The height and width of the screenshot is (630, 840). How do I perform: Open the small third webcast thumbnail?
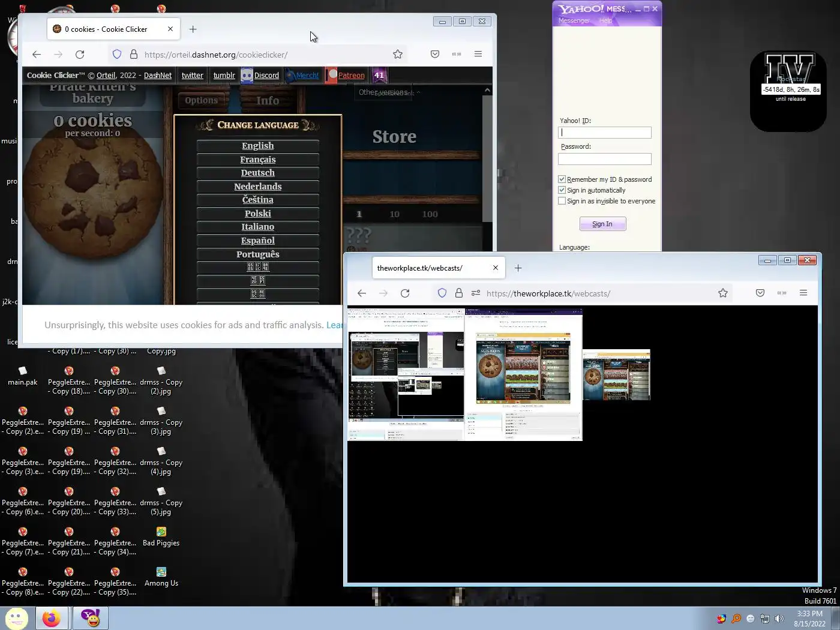tap(616, 375)
